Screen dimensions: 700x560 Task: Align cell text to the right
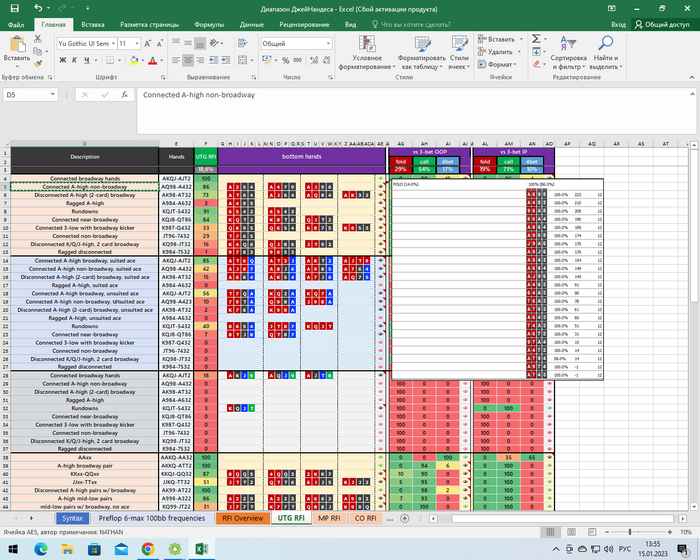(200, 60)
